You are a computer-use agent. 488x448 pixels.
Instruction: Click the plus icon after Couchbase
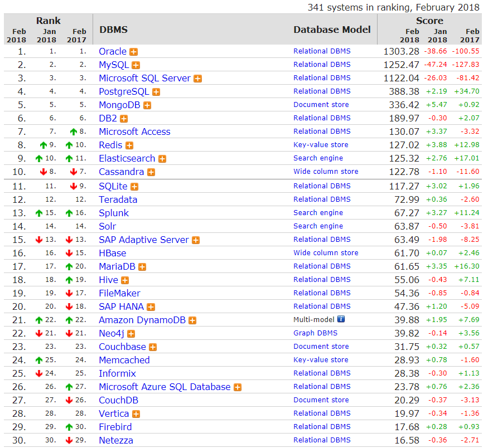(x=153, y=347)
